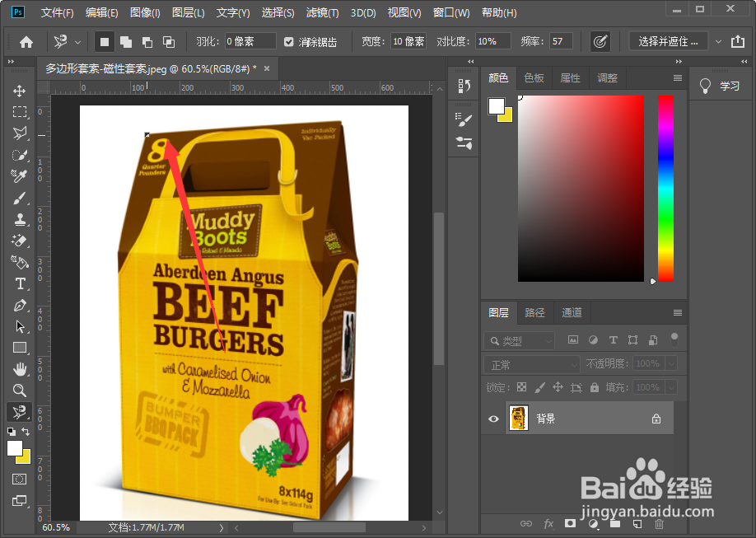Image resolution: width=756 pixels, height=538 pixels.
Task: Switch to the 色板 tab
Action: [x=534, y=77]
